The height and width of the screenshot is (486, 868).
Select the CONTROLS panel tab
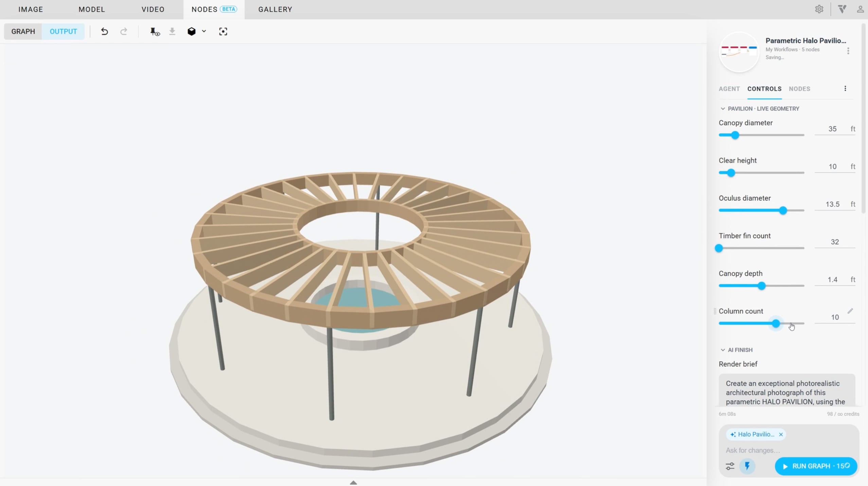tap(764, 89)
